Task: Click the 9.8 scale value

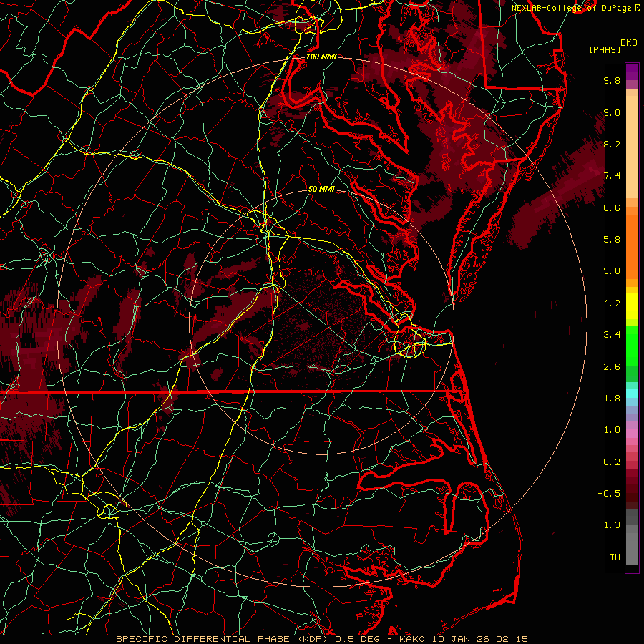Action: click(x=612, y=80)
